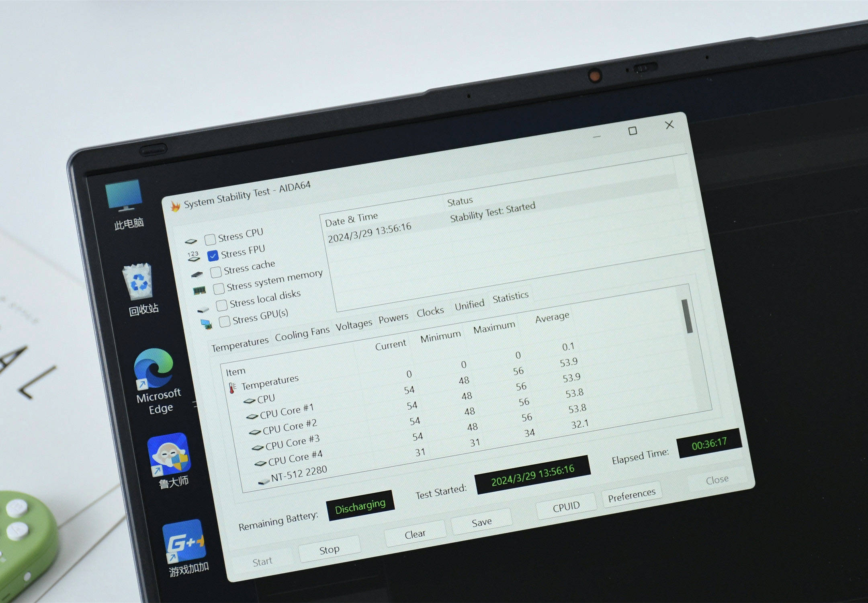Viewport: 868px width, 603px height.
Task: Click the Clear button
Action: tap(415, 534)
